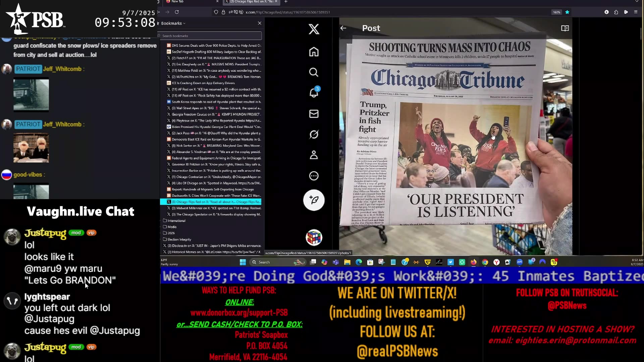Open bookmark Midwest Millennial ICE spotted on 71st

click(214, 208)
